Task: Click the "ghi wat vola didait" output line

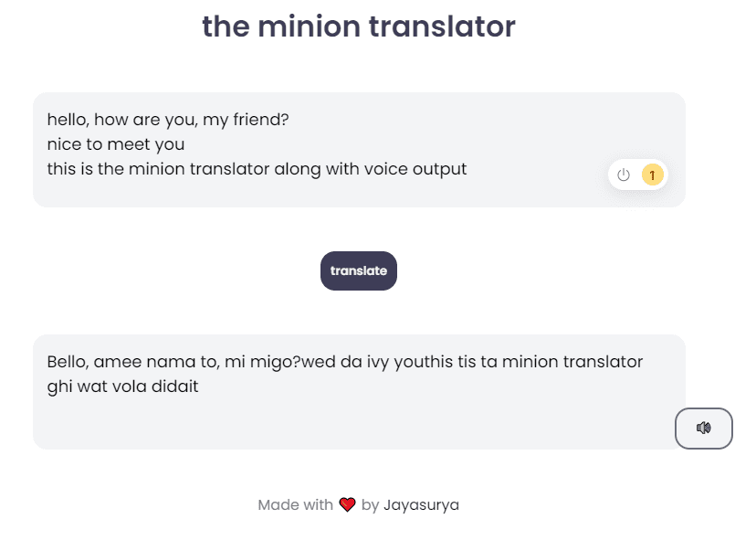Action: coord(122,386)
